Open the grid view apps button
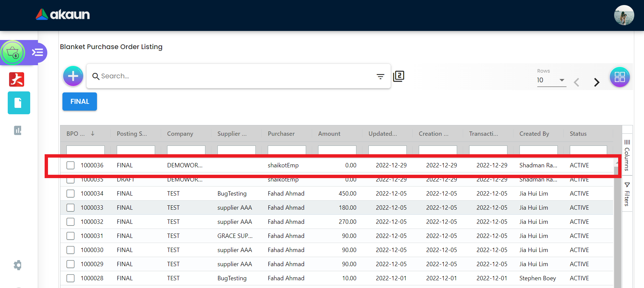This screenshot has width=644, height=288. click(x=619, y=77)
